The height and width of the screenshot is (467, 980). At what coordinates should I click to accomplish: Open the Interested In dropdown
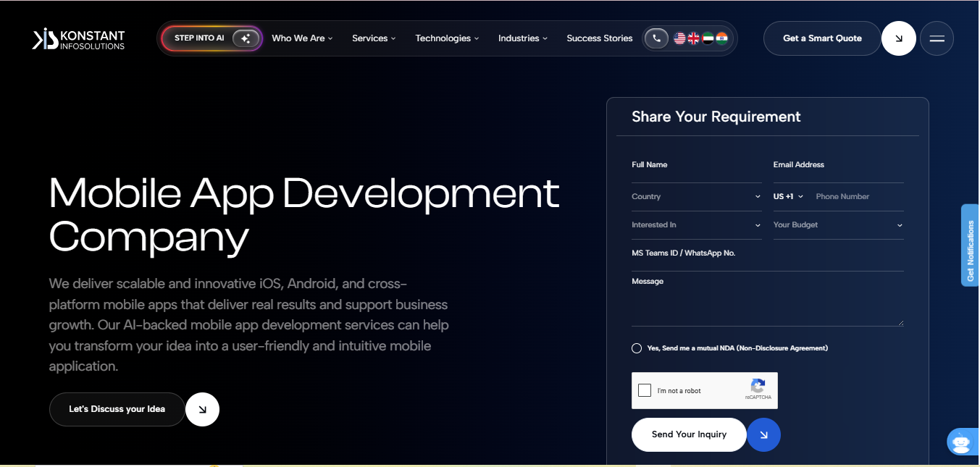pos(696,225)
